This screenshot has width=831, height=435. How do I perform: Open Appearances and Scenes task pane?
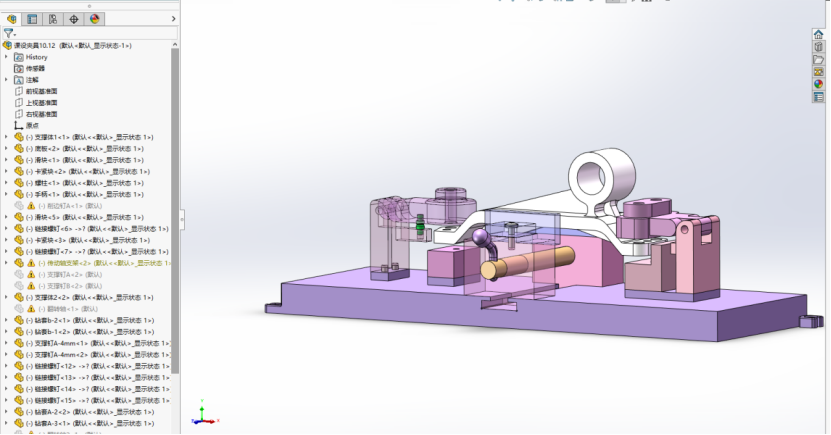[819, 84]
